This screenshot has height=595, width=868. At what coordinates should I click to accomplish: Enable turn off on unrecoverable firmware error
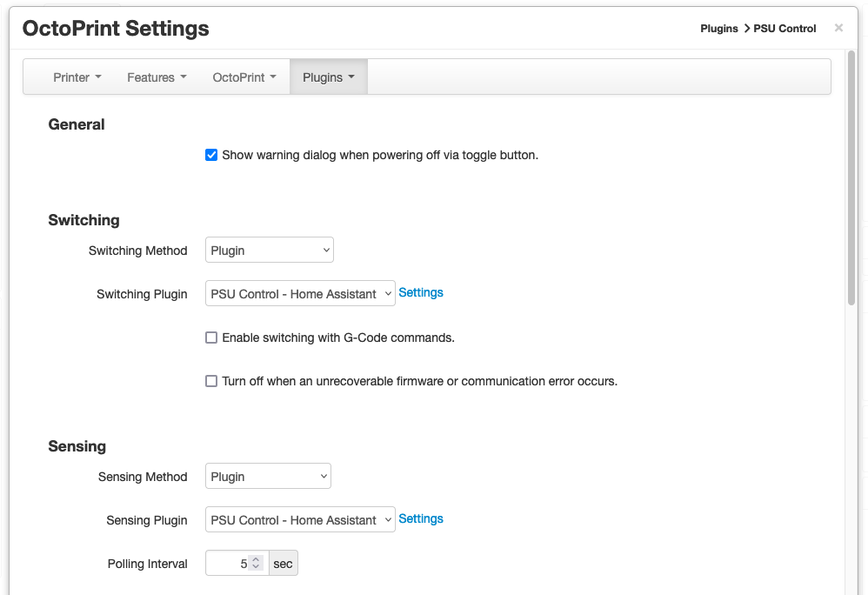(x=211, y=381)
